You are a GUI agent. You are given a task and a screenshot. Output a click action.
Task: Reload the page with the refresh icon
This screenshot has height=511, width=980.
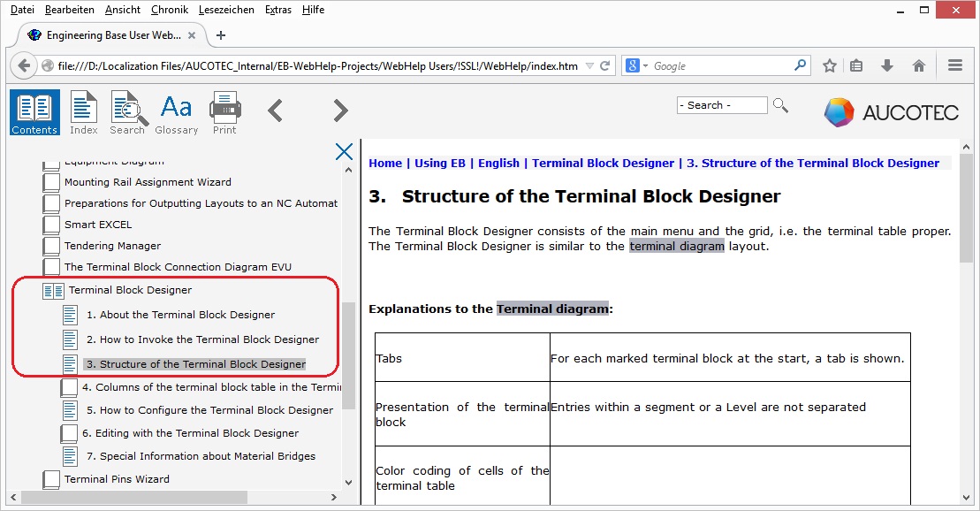coord(604,65)
